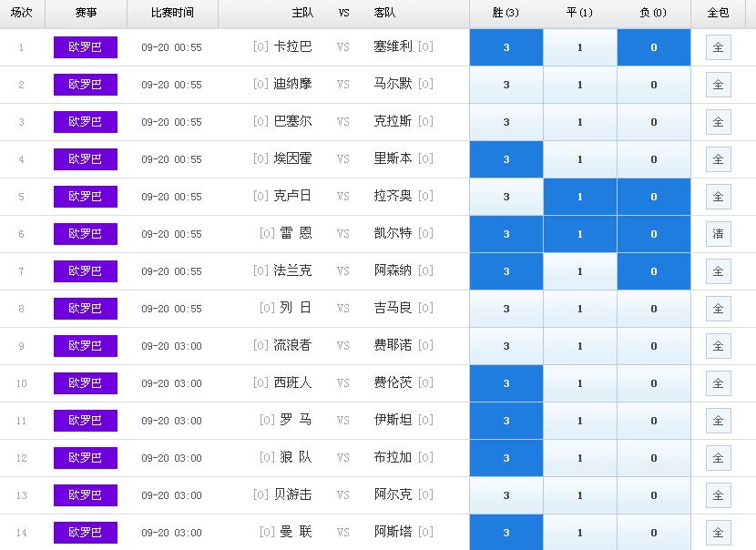Click away team 伊斯坦

393,421
